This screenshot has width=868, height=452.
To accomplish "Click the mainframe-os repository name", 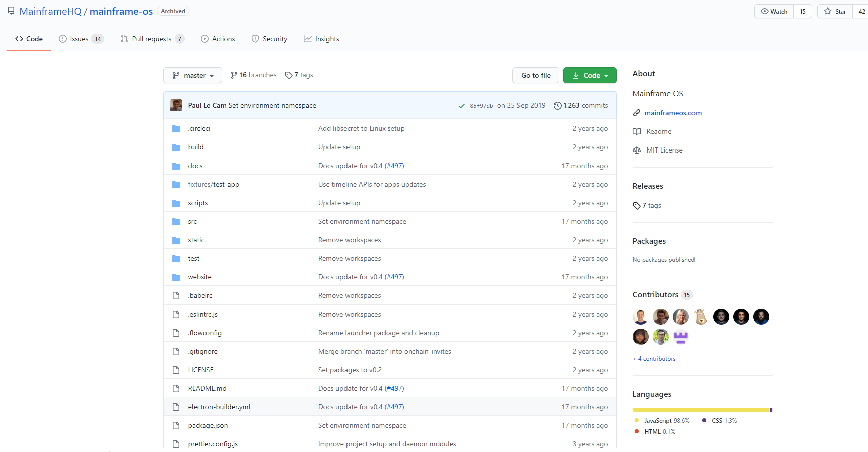I will (121, 11).
